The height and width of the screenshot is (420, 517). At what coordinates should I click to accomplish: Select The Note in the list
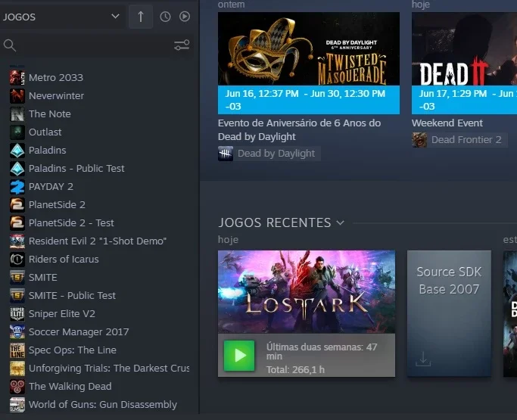tap(50, 114)
